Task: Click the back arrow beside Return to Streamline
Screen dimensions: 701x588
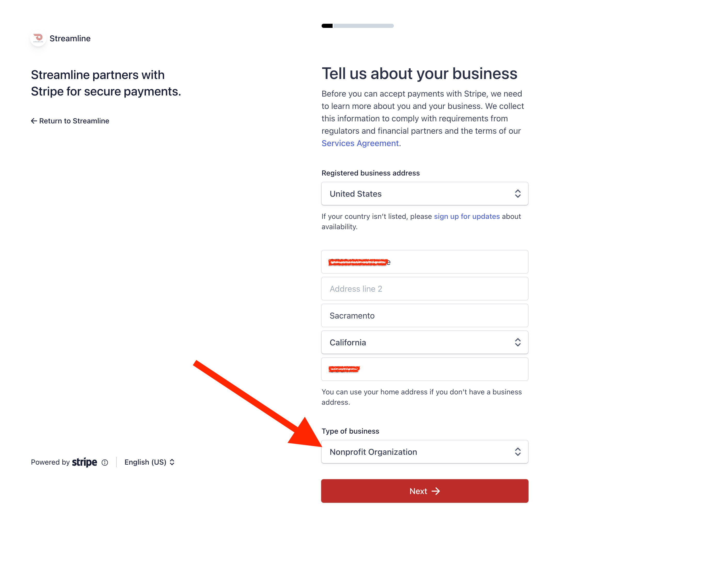Action: point(34,121)
